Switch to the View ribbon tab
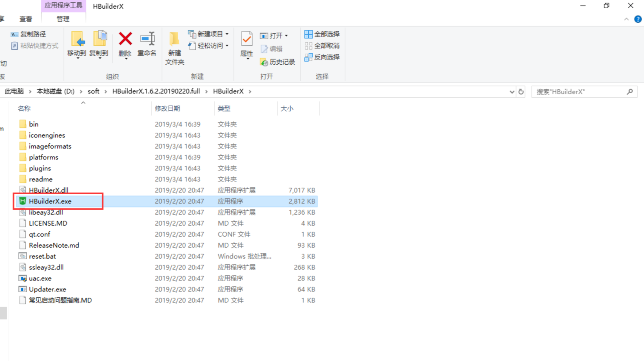Screen dimensions: 644x361 tap(25, 19)
